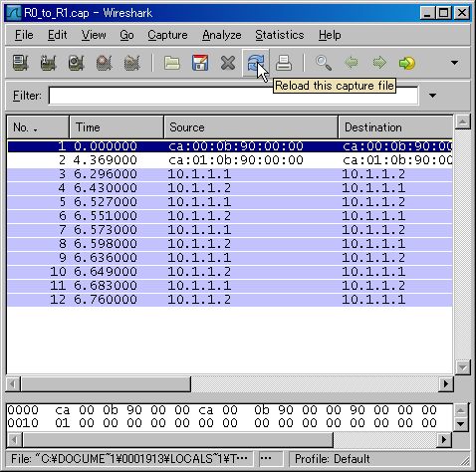This screenshot has width=476, height=472.
Task: Select packet 7 at time 6.573000
Action: 230,230
